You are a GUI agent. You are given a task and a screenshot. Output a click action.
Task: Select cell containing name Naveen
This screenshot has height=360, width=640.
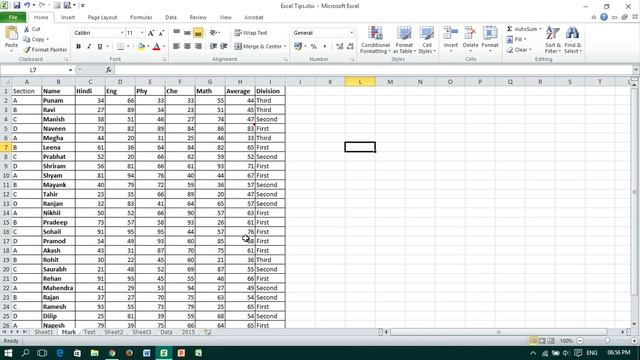point(58,129)
